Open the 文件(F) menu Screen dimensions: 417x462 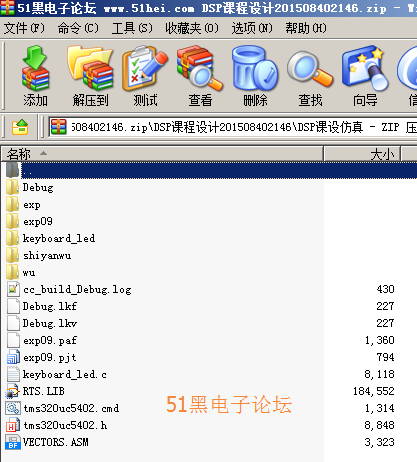(x=24, y=28)
